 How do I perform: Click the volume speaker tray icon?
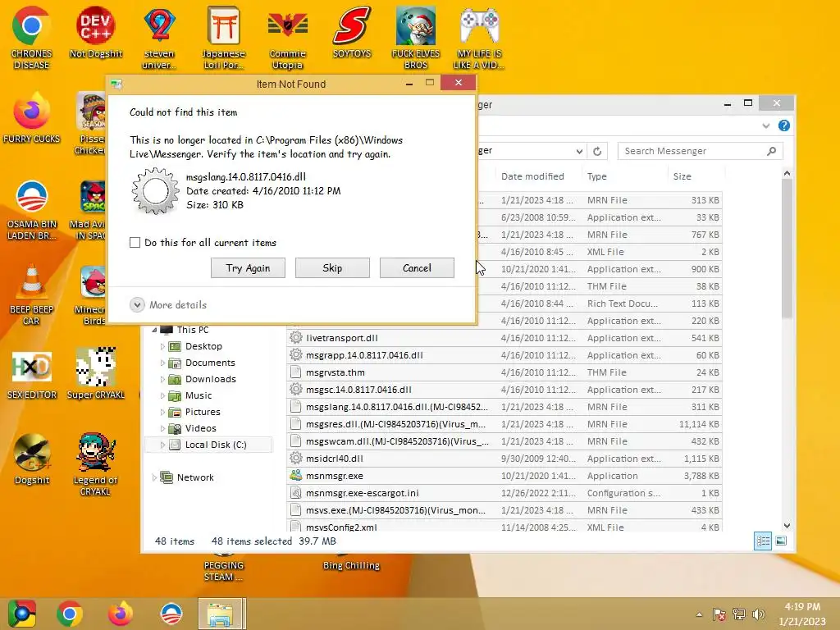coord(759,614)
